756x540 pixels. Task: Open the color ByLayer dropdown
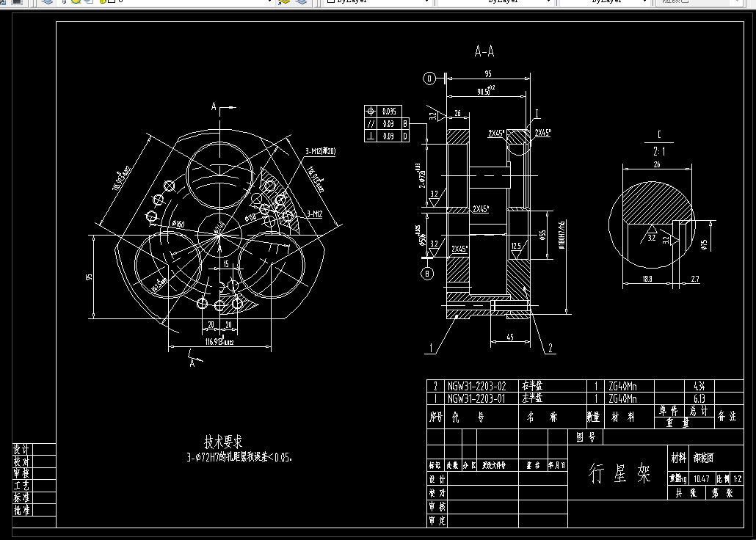point(376,2)
